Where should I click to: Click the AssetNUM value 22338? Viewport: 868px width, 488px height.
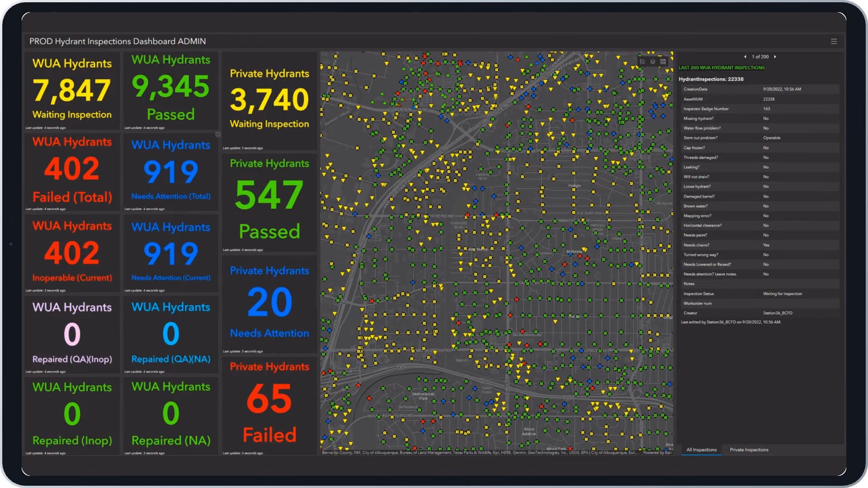pyautogui.click(x=769, y=99)
